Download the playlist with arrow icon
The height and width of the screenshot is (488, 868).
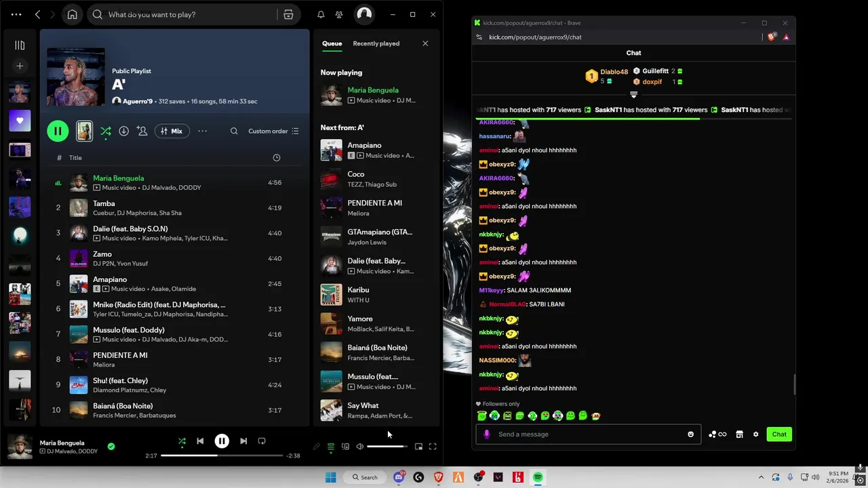click(x=123, y=131)
